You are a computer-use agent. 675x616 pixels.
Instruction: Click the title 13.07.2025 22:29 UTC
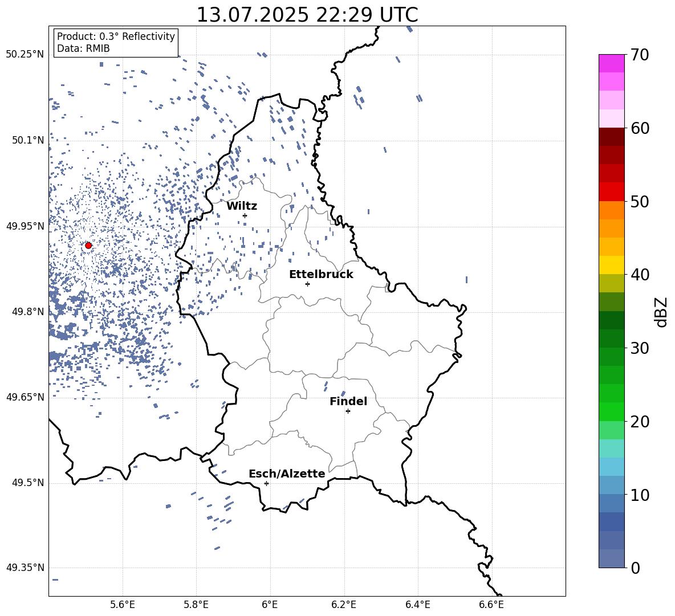(x=307, y=15)
